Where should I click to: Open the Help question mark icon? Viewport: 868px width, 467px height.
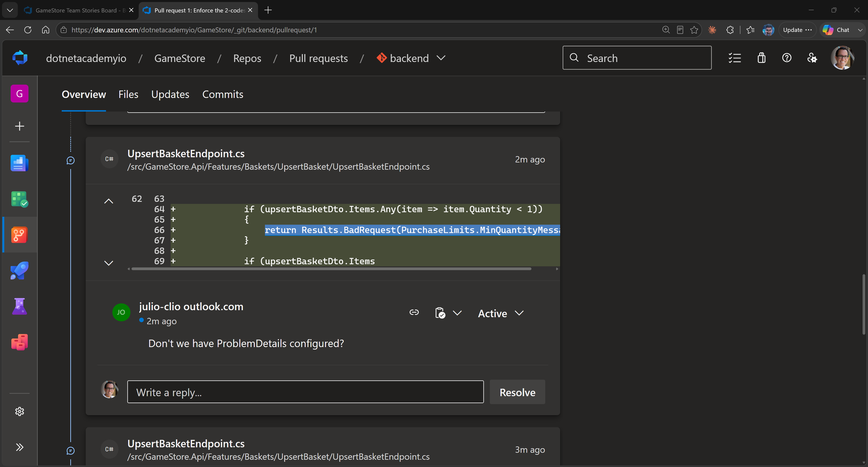(x=787, y=58)
